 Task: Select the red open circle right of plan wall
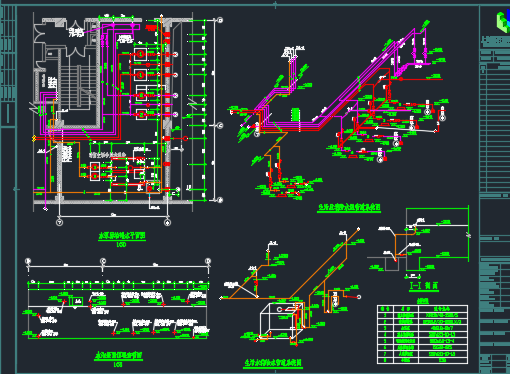186,138
